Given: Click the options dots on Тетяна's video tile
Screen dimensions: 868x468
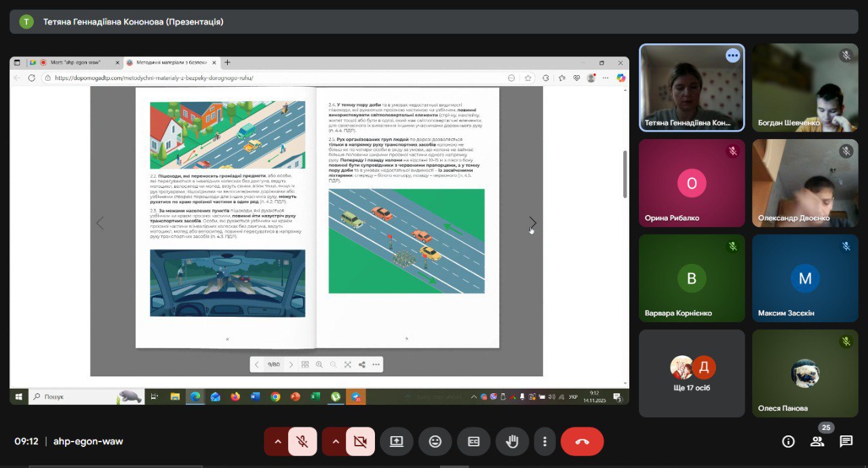Looking at the screenshot, I should tap(732, 56).
